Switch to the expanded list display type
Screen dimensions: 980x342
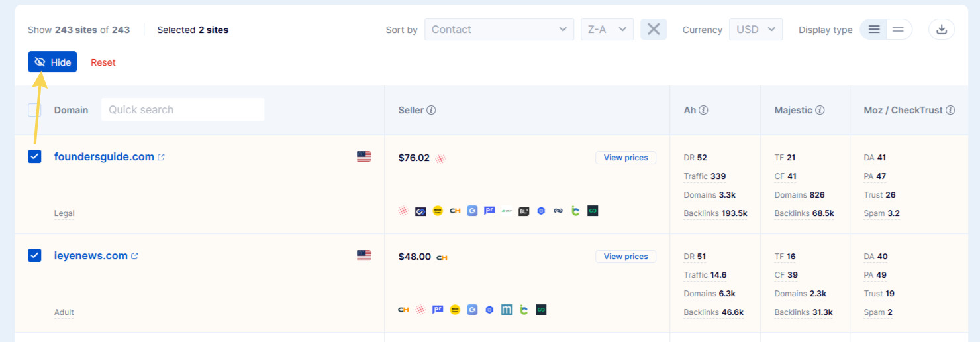pyautogui.click(x=874, y=29)
